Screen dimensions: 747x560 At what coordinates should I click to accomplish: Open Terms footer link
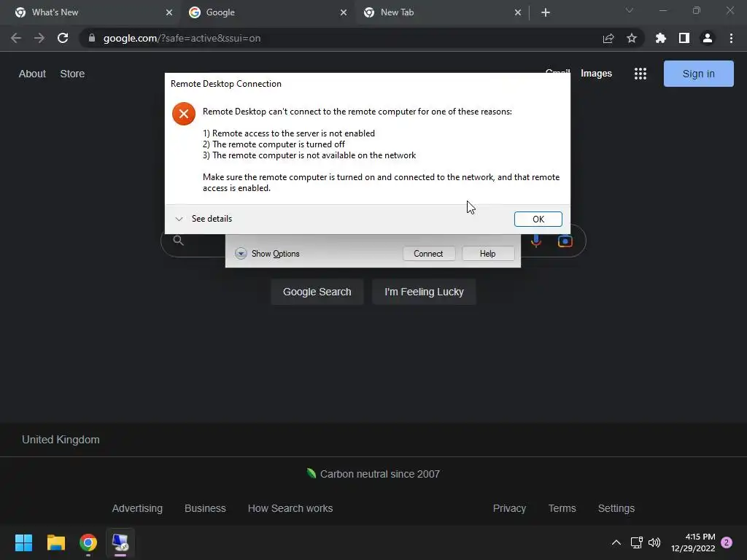tap(562, 508)
